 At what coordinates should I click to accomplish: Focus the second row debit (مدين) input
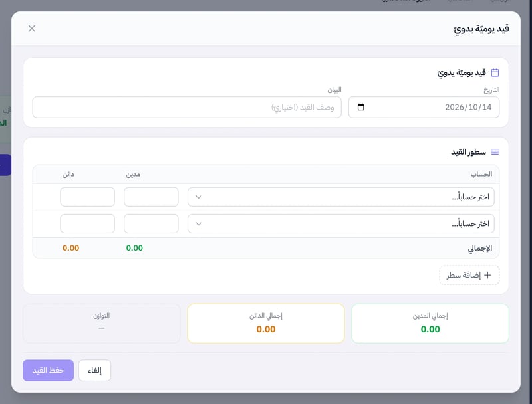pos(151,224)
